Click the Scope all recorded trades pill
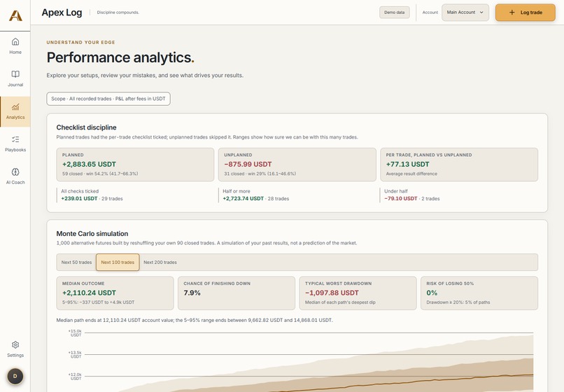Image resolution: width=564 pixels, height=392 pixels. 108,99
